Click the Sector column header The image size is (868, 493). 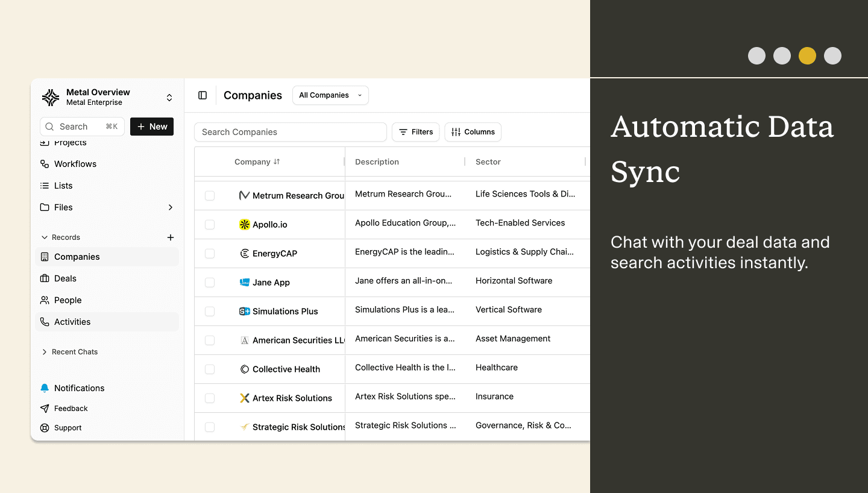click(x=488, y=162)
